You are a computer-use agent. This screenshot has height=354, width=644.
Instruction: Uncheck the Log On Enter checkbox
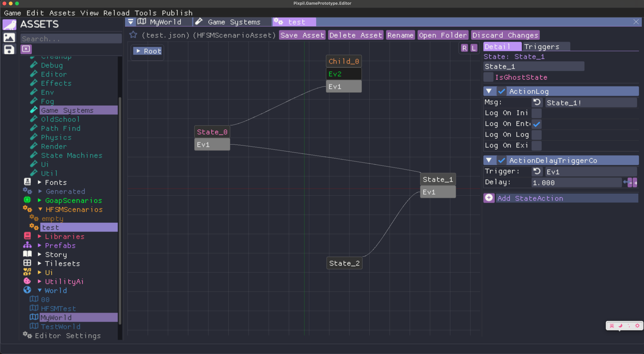[x=536, y=124]
